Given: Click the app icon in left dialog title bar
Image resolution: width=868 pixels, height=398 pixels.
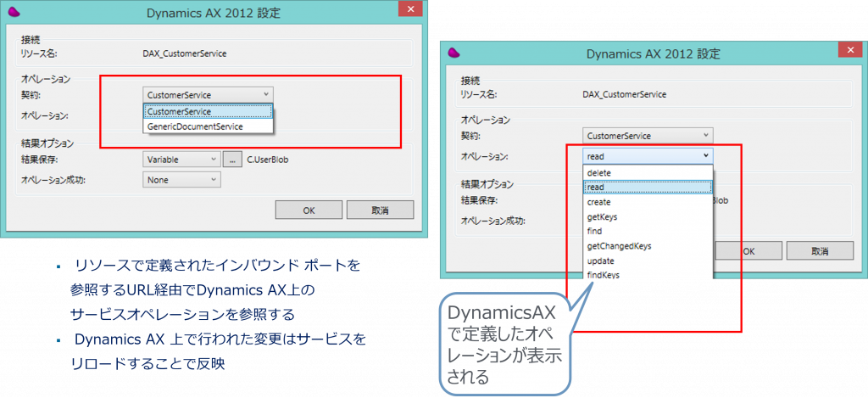Looking at the screenshot, I should pos(14,13).
